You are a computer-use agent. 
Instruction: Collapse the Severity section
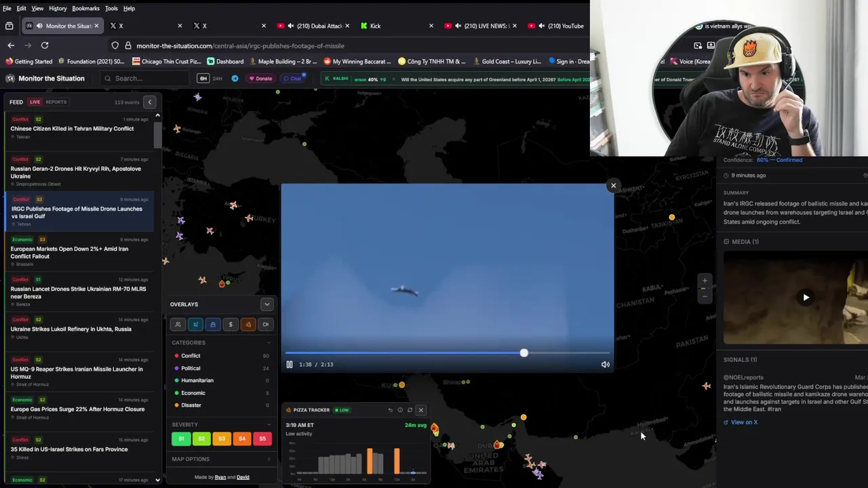pyautogui.click(x=269, y=425)
